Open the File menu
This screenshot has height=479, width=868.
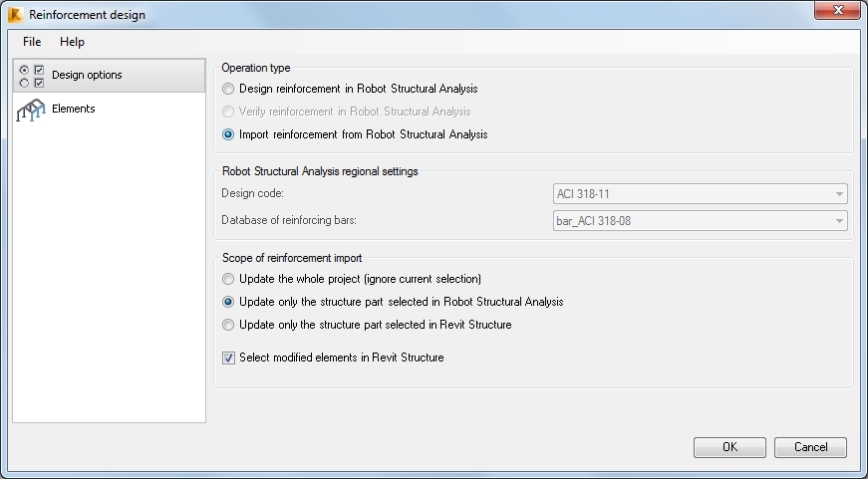[32, 42]
